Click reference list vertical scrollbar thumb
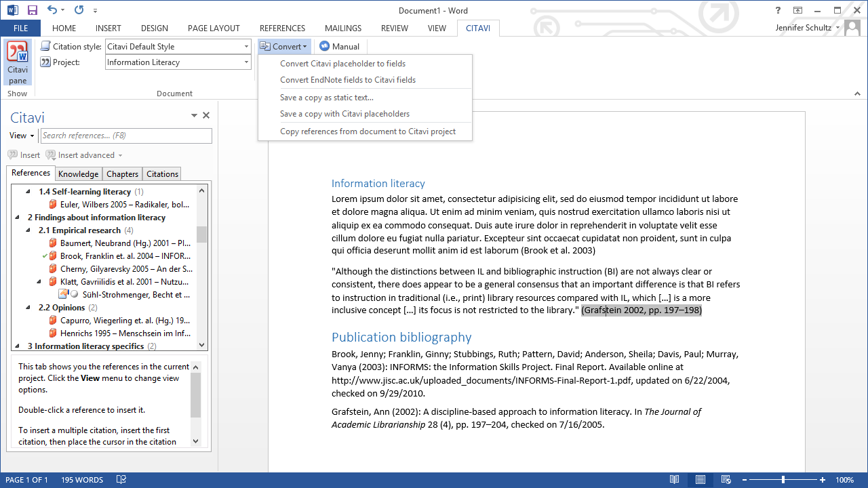The height and width of the screenshot is (488, 868). coord(202,235)
